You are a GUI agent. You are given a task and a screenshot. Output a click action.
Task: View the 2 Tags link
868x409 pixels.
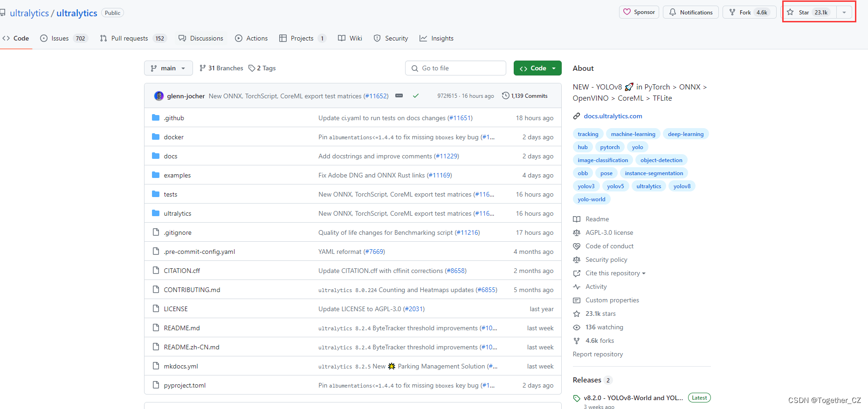pyautogui.click(x=262, y=68)
